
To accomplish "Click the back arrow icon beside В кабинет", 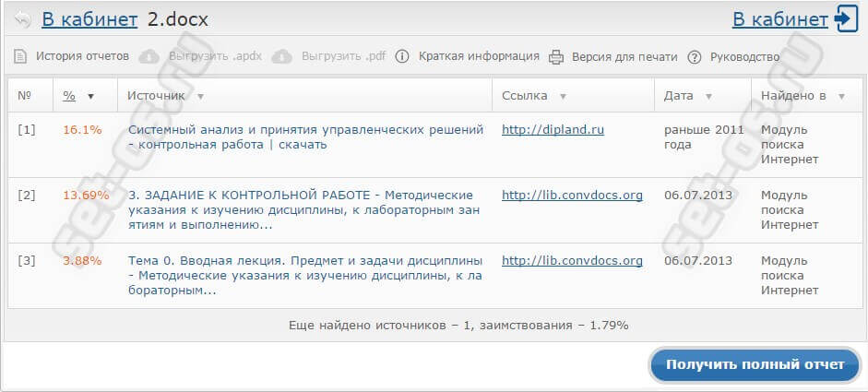I will (x=23, y=20).
